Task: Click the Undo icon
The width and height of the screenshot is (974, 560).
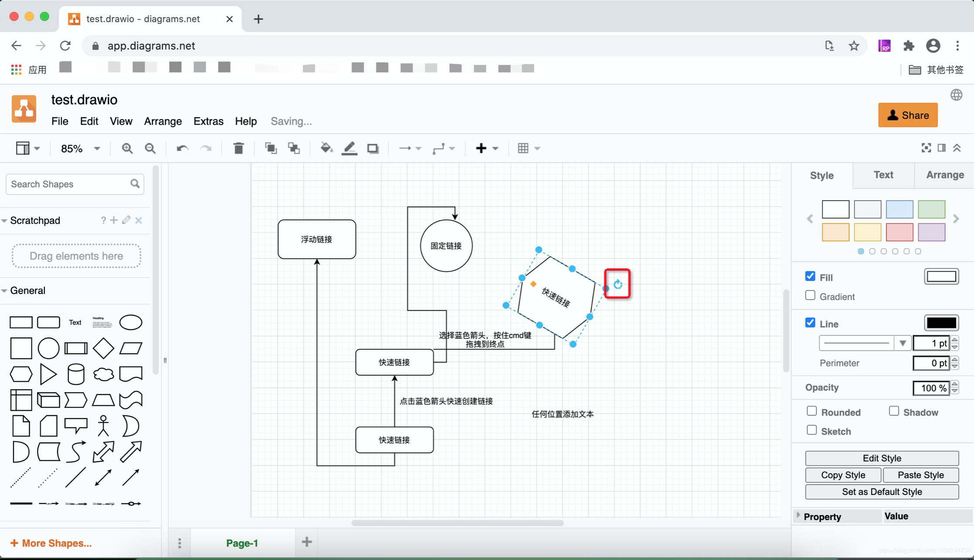Action: click(182, 148)
